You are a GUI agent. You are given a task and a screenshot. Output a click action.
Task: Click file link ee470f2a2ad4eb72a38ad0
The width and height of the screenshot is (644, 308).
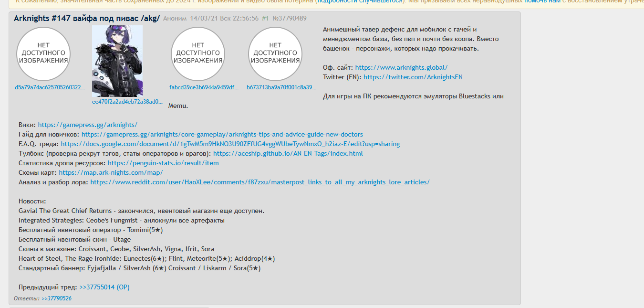click(127, 102)
